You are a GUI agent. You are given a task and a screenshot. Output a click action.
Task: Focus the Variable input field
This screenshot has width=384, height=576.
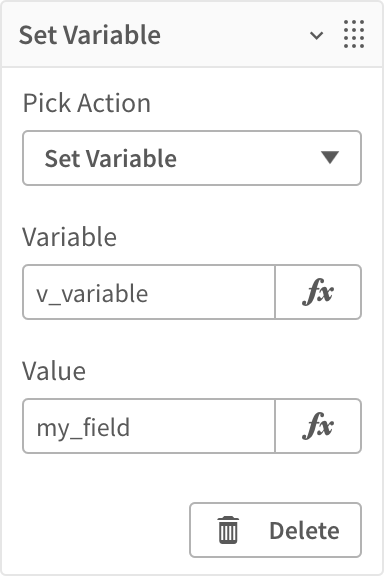149,292
